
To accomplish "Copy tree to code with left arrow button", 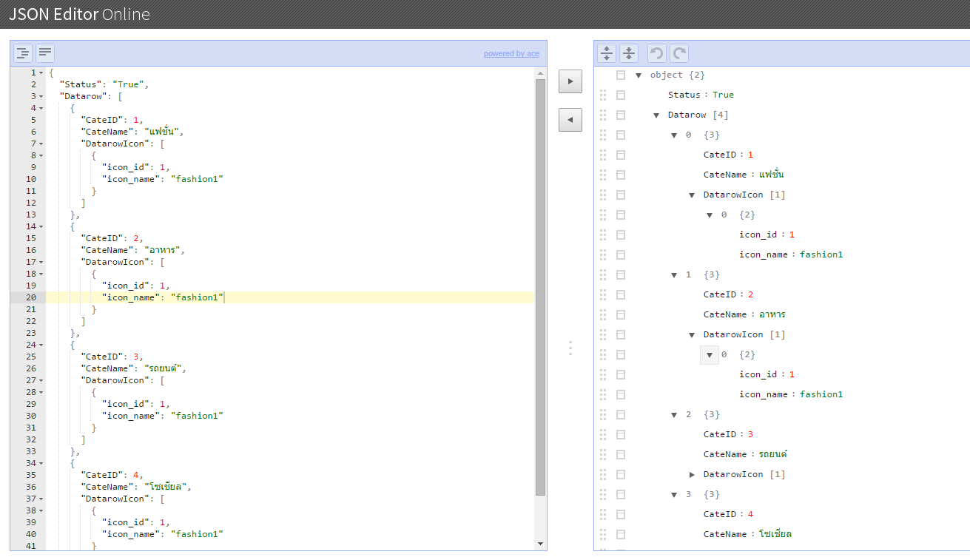I will click(x=570, y=119).
